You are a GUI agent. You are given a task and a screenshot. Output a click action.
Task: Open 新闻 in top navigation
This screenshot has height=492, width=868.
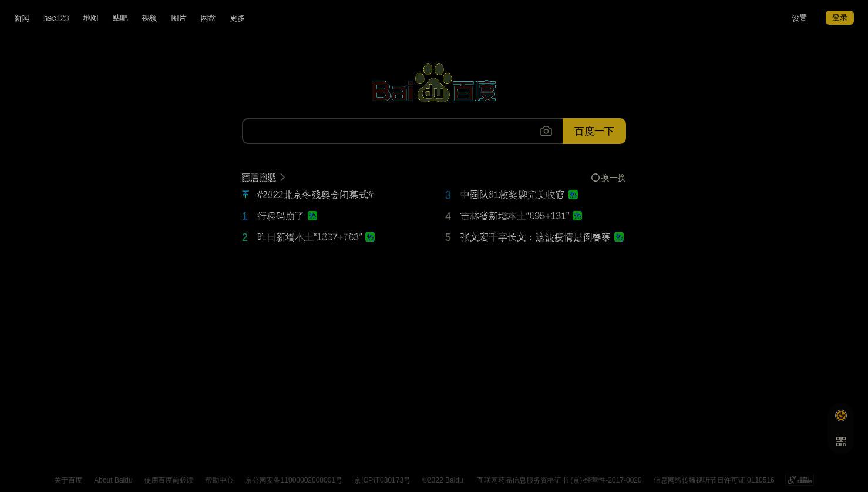tap(22, 18)
